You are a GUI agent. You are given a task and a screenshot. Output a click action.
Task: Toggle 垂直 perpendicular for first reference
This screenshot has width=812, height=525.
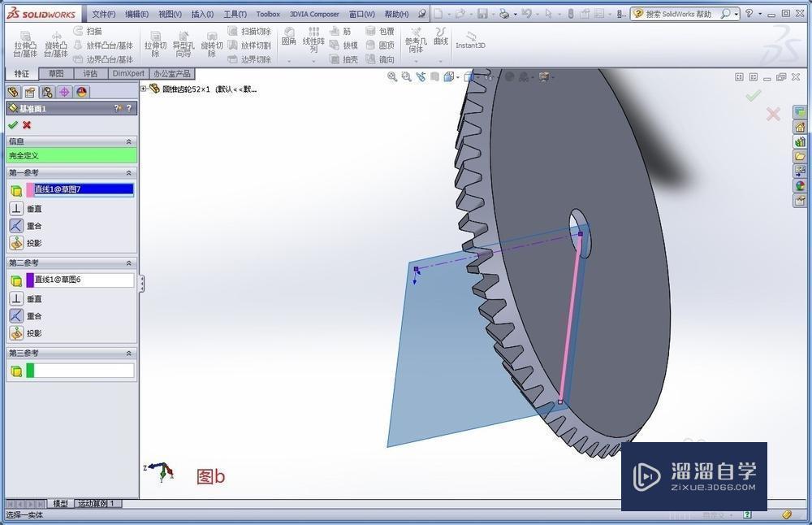(16, 209)
